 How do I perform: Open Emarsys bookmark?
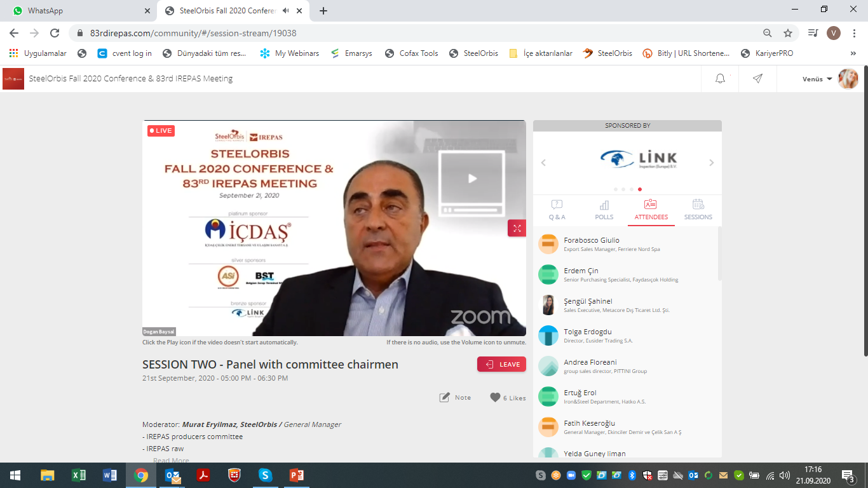(x=351, y=53)
